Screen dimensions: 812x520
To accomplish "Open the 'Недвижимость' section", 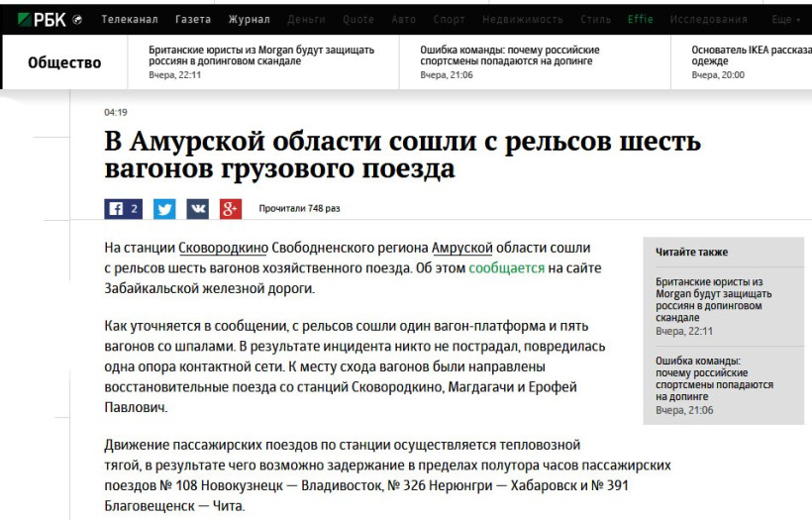I will (x=522, y=20).
